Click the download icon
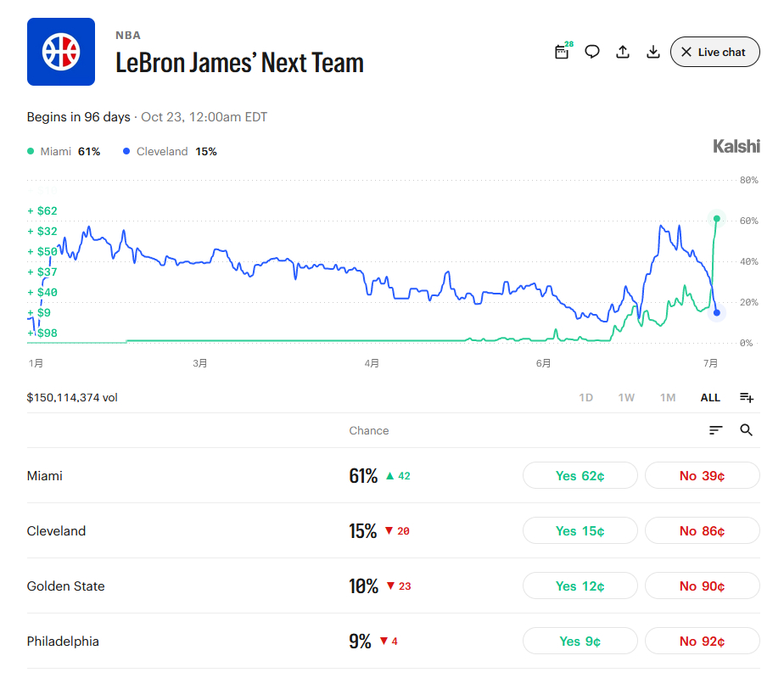Screen dimensions: 784x678 [653, 52]
